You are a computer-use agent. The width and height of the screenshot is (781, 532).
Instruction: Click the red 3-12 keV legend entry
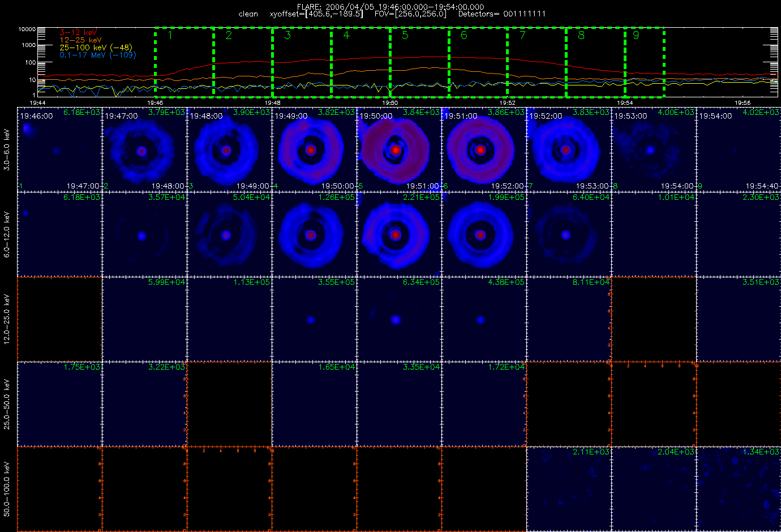point(79,33)
